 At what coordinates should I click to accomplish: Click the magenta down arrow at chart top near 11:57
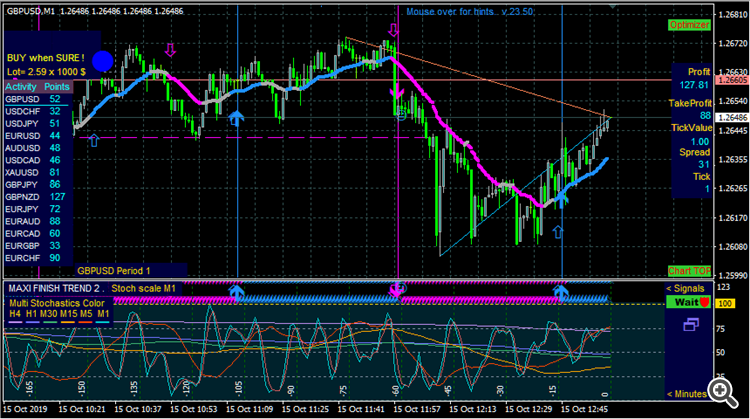coord(394,30)
